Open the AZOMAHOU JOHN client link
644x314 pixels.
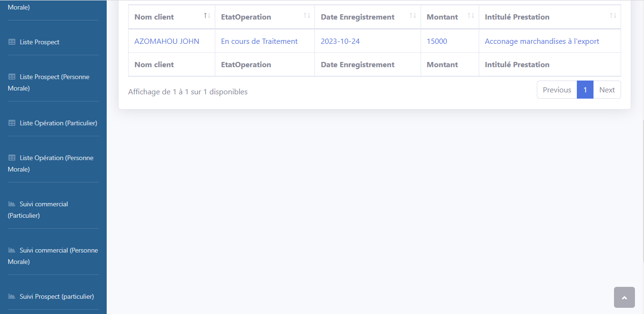(167, 41)
